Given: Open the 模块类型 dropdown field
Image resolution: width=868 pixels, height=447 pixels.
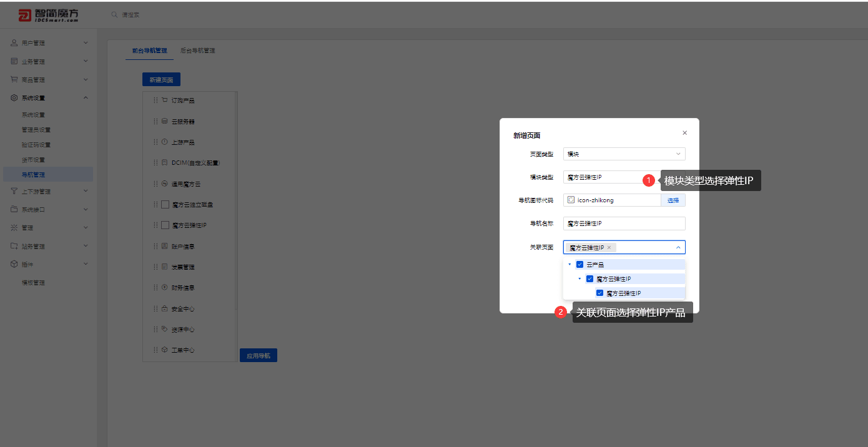Looking at the screenshot, I should pos(624,177).
